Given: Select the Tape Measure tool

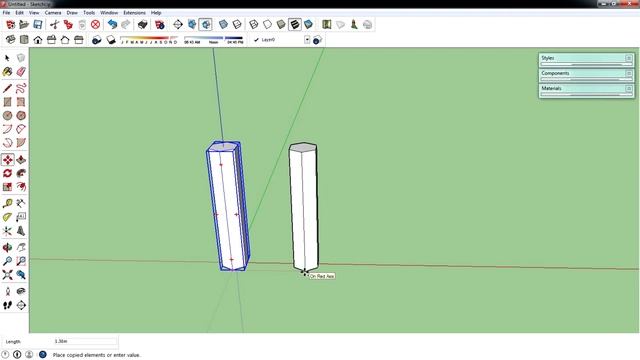Looking at the screenshot, I should click(7, 203).
